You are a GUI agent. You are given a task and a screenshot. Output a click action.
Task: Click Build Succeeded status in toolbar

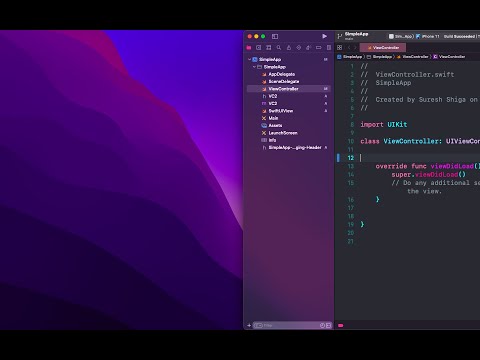click(x=459, y=36)
